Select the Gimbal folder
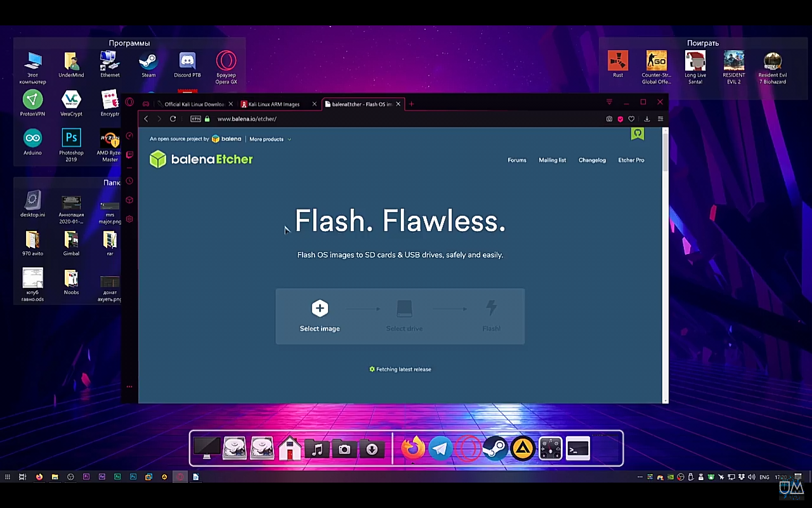The image size is (812, 508). point(71,243)
